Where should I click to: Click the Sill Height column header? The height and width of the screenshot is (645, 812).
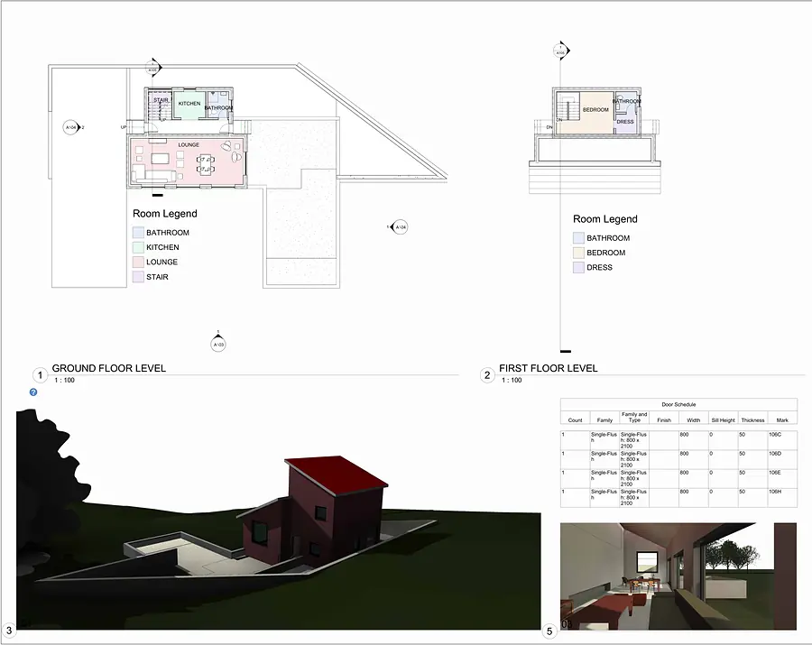click(x=723, y=419)
